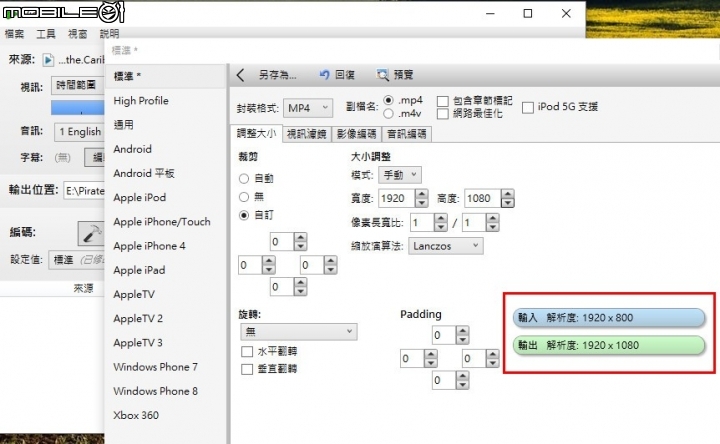Open the 封裝格式 MP4 dropdown
This screenshot has height=444, width=720.
pos(308,108)
